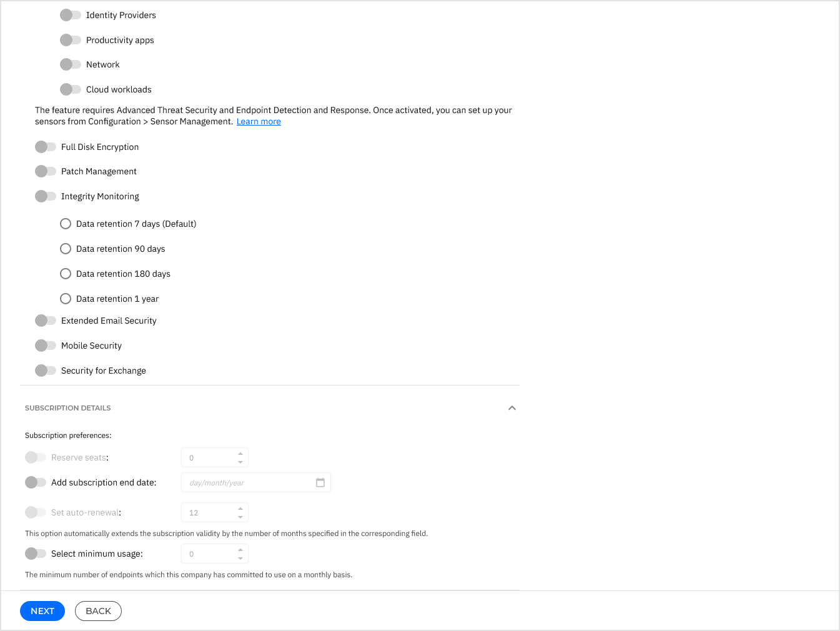840x631 pixels.
Task: Select Data retention 7 days Default option
Action: [x=66, y=223]
